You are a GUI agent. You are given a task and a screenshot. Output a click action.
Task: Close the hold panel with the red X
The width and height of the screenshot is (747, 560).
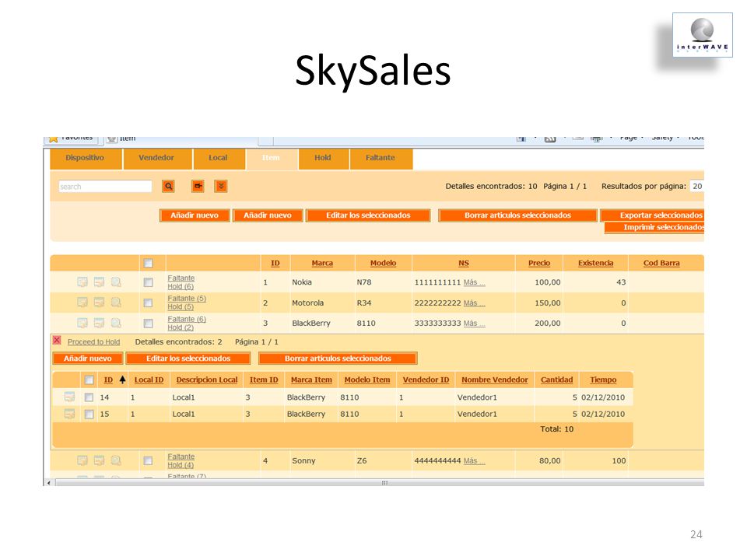(57, 340)
